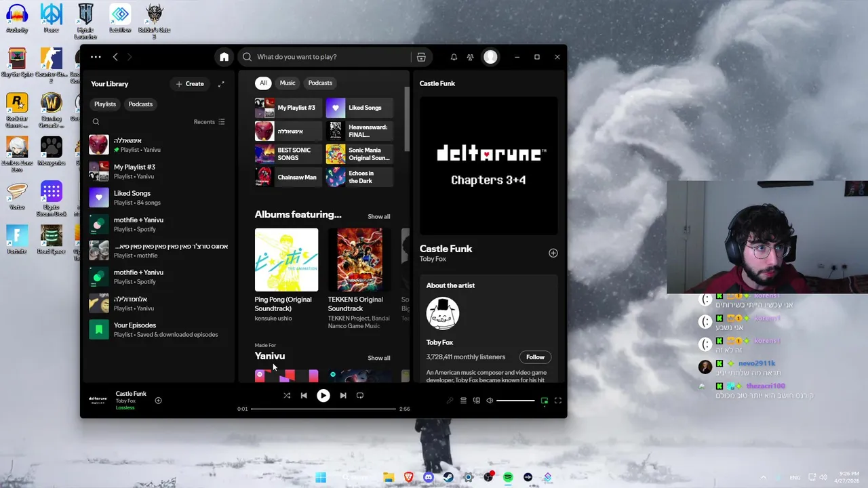Skip to previous track
Screen dimensions: 868x488
tap(304, 395)
